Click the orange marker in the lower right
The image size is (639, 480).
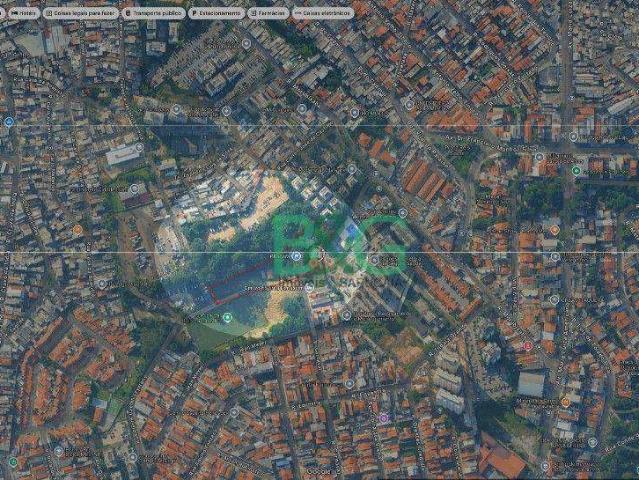[565, 401]
